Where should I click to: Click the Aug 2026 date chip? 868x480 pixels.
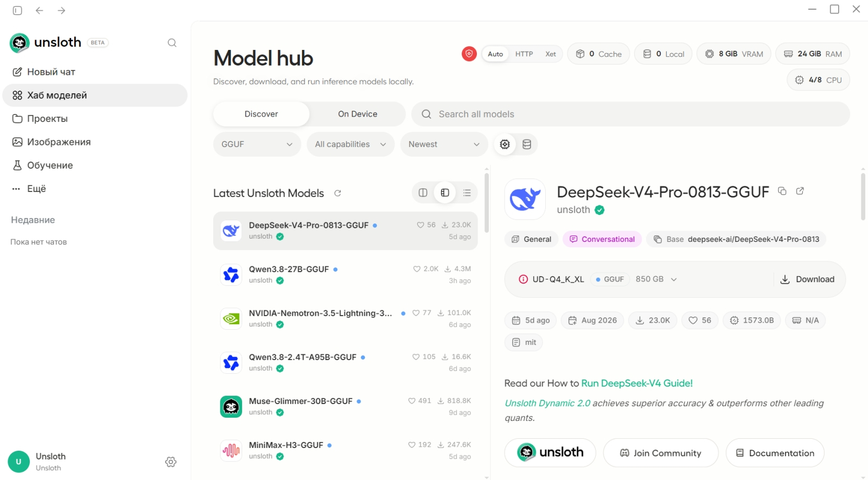[592, 321]
